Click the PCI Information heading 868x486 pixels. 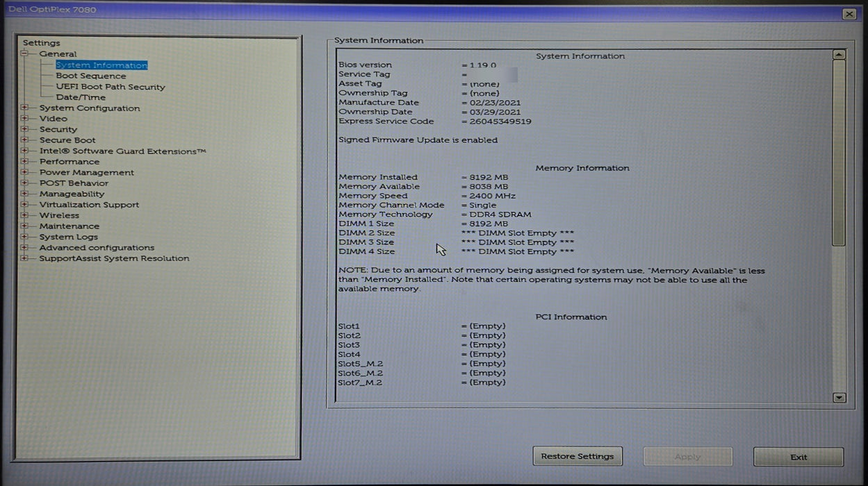pyautogui.click(x=571, y=317)
